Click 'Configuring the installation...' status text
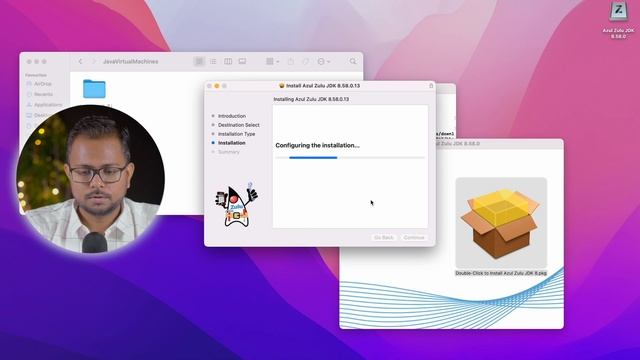Image resolution: width=640 pixels, height=360 pixels. click(x=318, y=145)
